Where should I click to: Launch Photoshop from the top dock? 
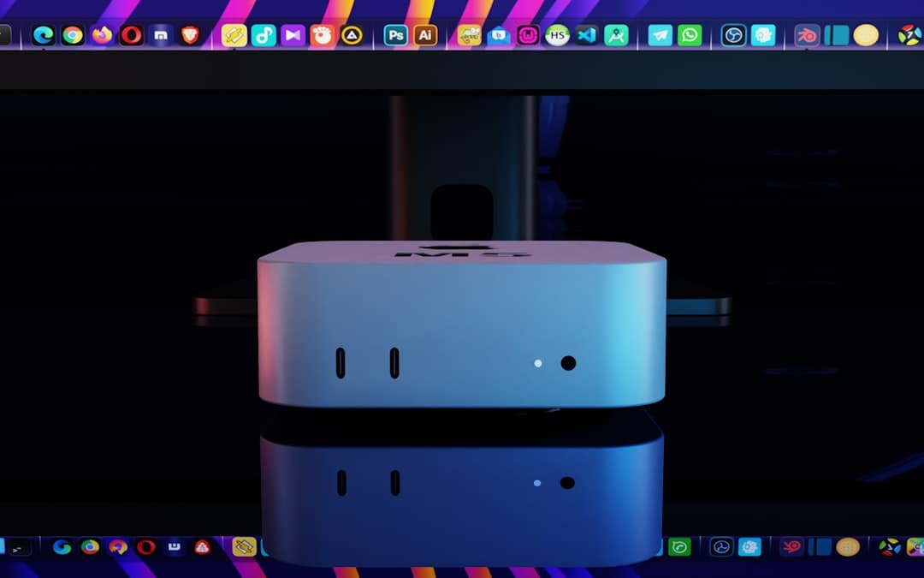coord(395,35)
